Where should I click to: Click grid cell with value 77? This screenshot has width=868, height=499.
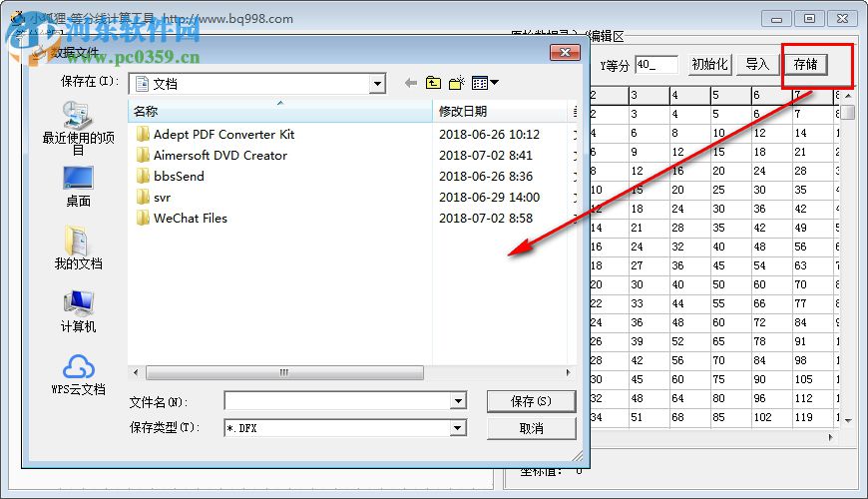tap(812, 303)
